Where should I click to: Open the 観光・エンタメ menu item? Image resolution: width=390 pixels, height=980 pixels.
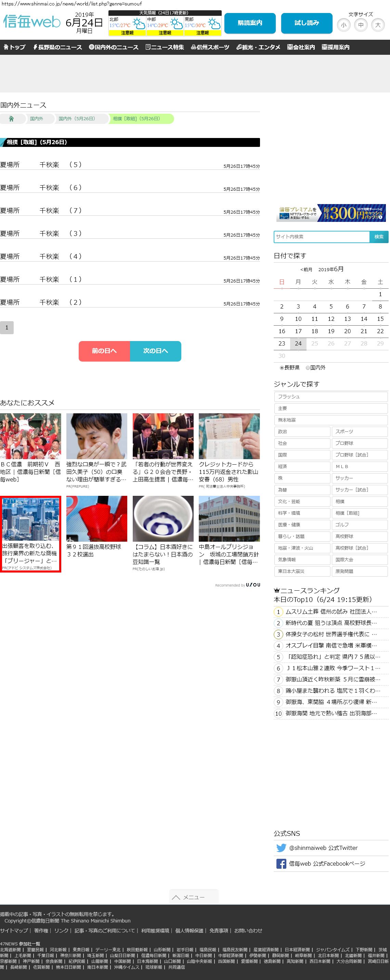pos(258,47)
